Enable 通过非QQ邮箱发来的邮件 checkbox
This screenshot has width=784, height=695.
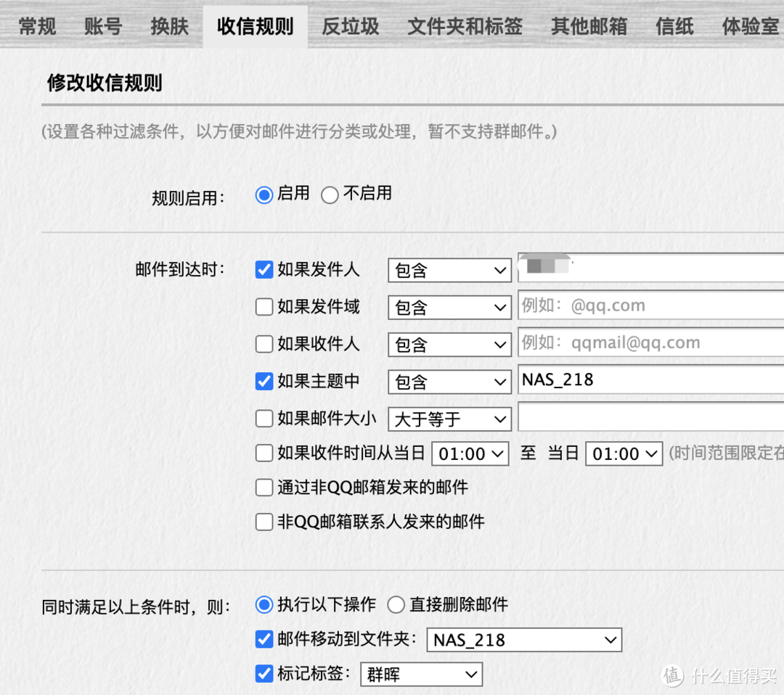pyautogui.click(x=264, y=488)
